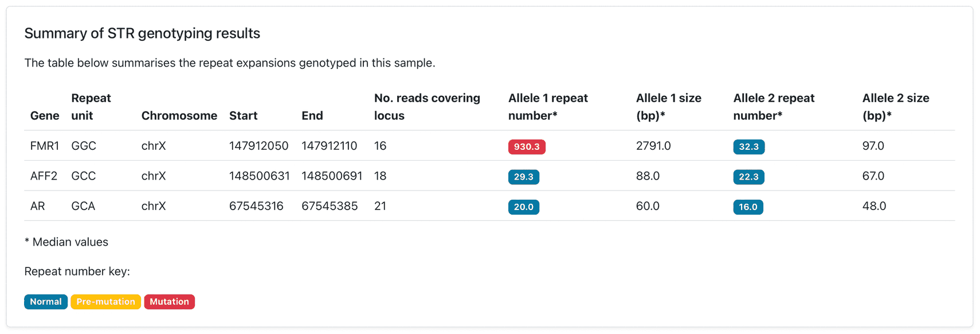Screen dimensions: 980x334
Task: Click the Start column header
Action: point(243,115)
